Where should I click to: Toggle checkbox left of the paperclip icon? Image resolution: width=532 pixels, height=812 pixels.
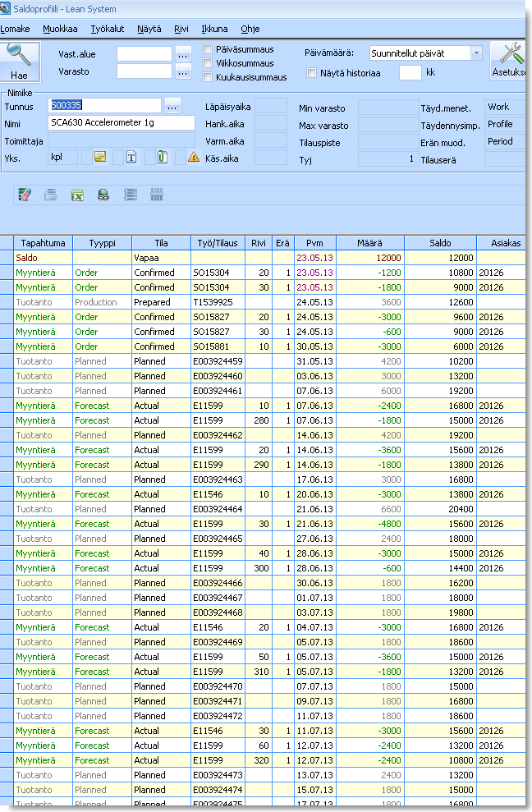(x=149, y=158)
